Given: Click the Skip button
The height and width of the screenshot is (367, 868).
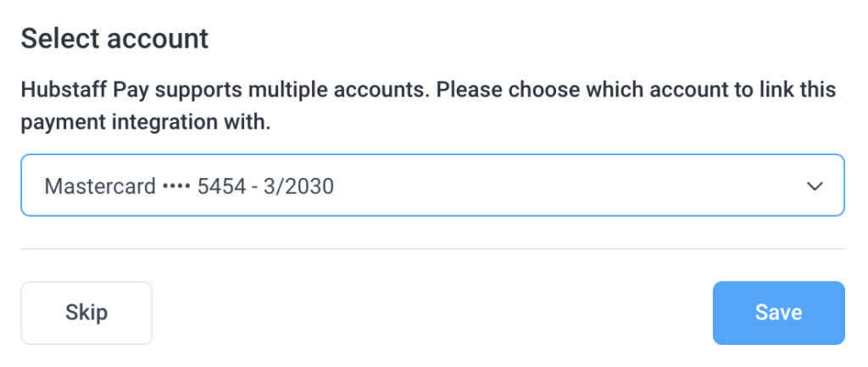Looking at the screenshot, I should point(86,313).
